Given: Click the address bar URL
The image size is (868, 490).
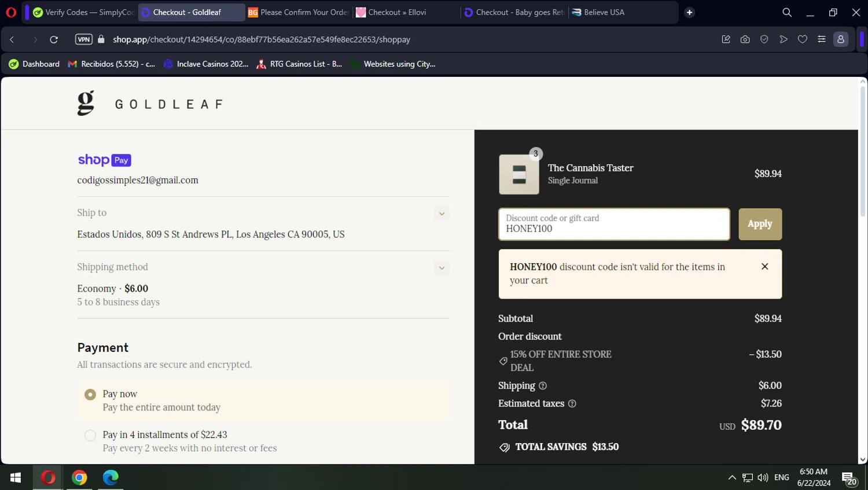Looking at the screenshot, I should pos(262,39).
